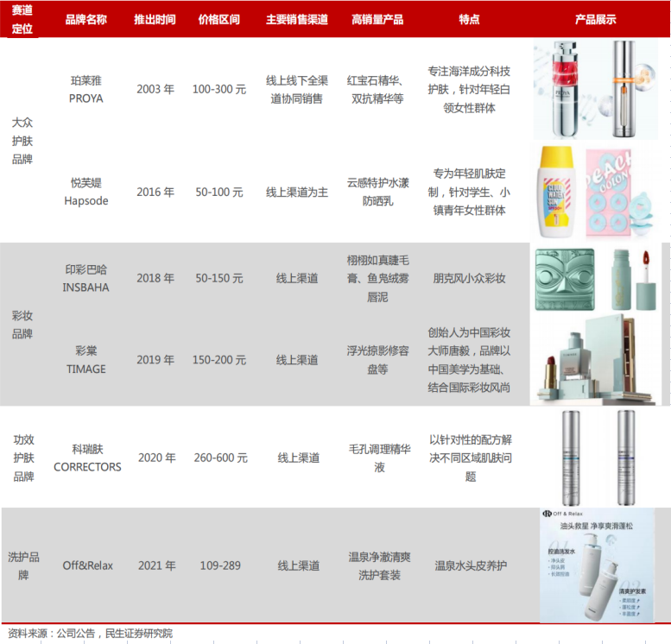The width and height of the screenshot is (671, 644).
Task: Open the Off&Relax shampoo advert image
Action: [x=597, y=565]
